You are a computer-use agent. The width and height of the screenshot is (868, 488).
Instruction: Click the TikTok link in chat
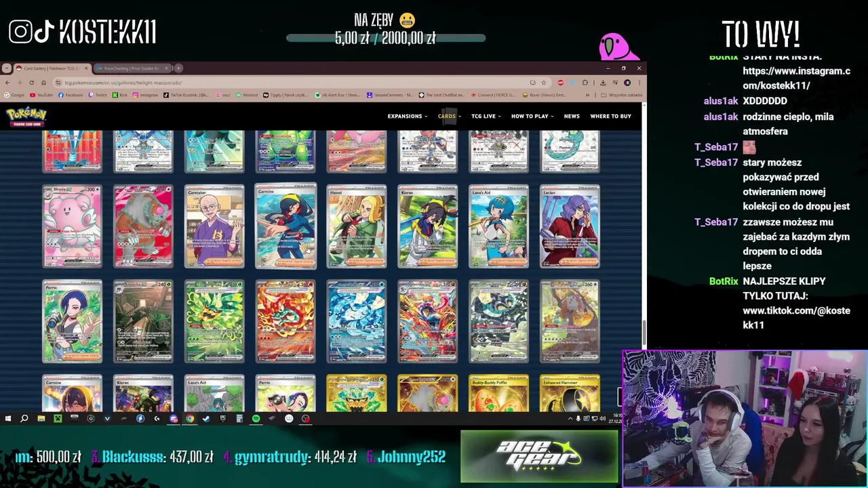[x=796, y=318]
